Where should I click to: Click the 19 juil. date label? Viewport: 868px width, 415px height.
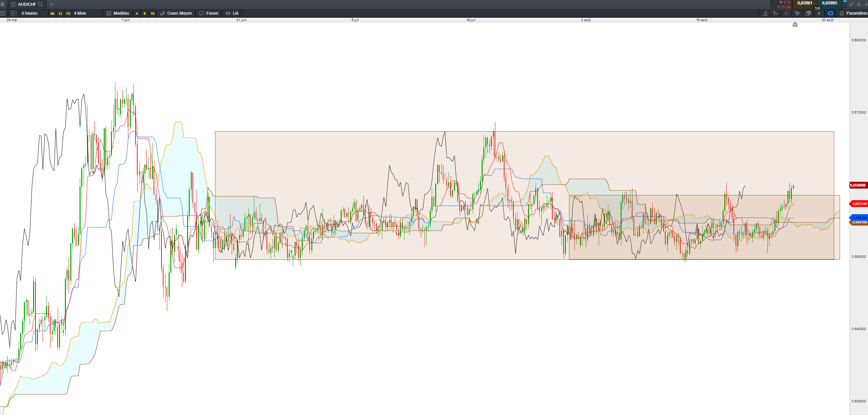[471, 20]
